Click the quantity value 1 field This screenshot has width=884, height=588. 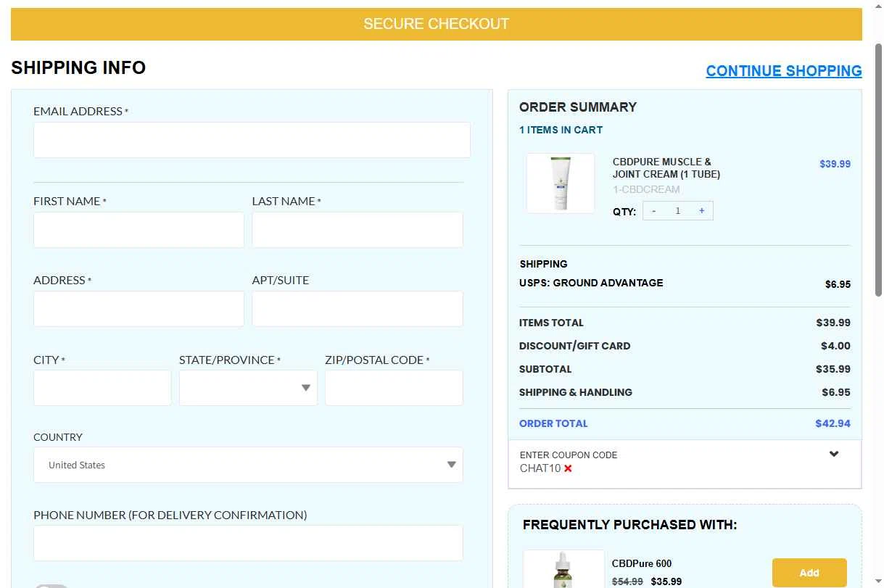pyautogui.click(x=678, y=211)
